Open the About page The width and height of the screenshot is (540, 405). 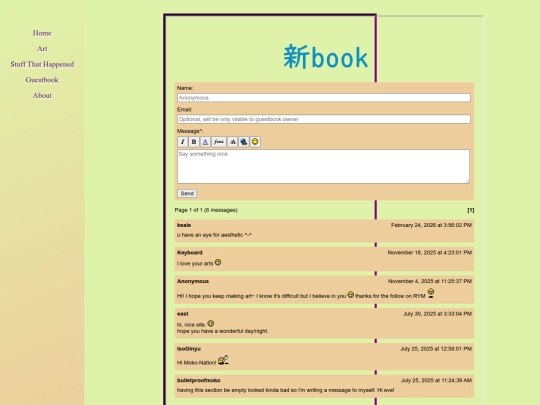[42, 96]
